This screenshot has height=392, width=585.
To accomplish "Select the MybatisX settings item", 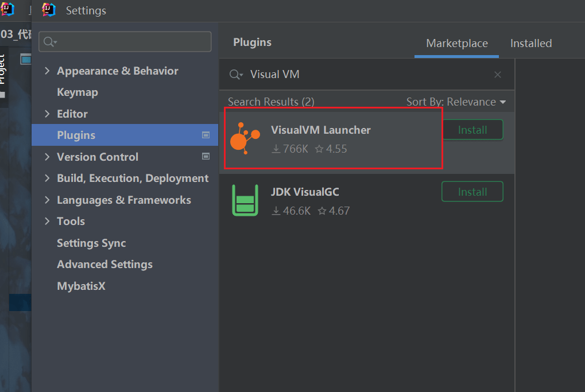I will coord(81,286).
